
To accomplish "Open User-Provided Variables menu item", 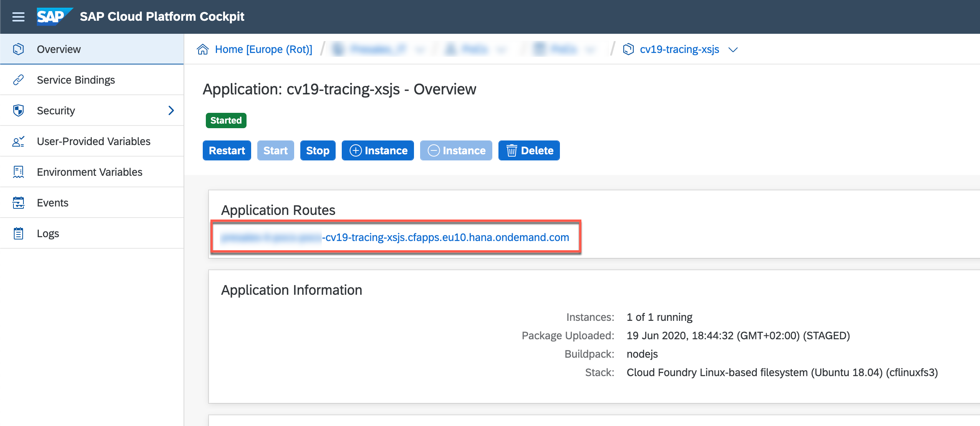I will (x=93, y=141).
